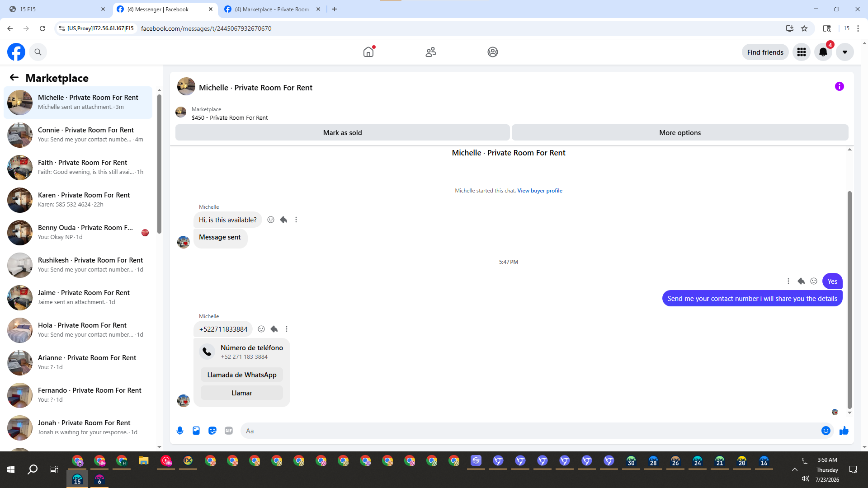
Task: Click the More options button
Action: pyautogui.click(x=680, y=132)
